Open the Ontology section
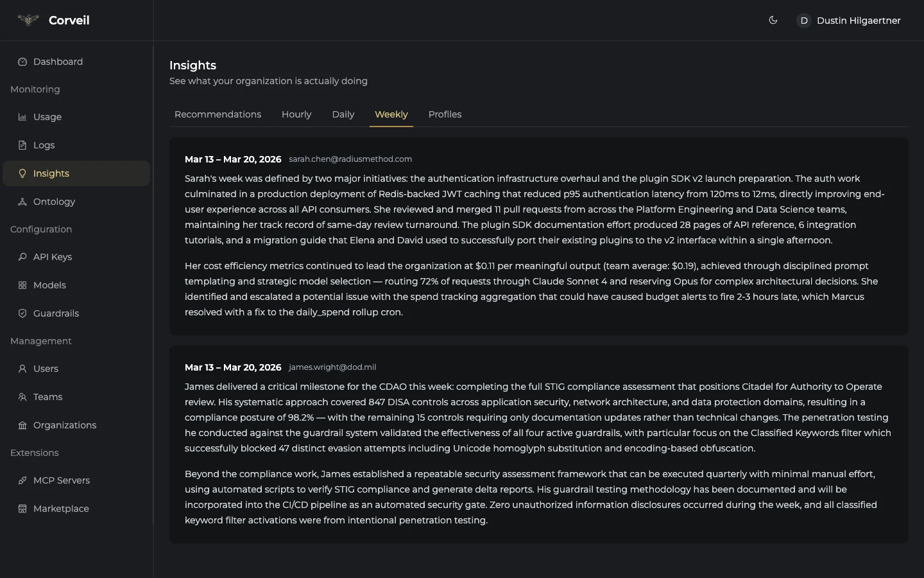 tap(53, 202)
